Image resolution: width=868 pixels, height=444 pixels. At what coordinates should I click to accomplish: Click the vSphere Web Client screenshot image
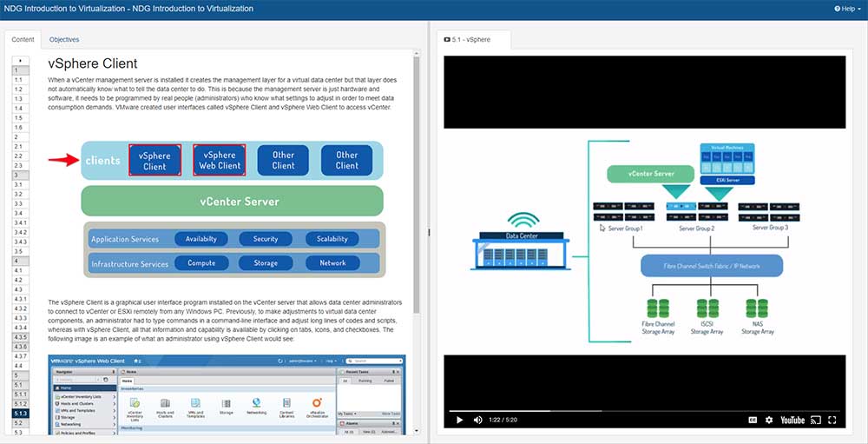(227, 394)
